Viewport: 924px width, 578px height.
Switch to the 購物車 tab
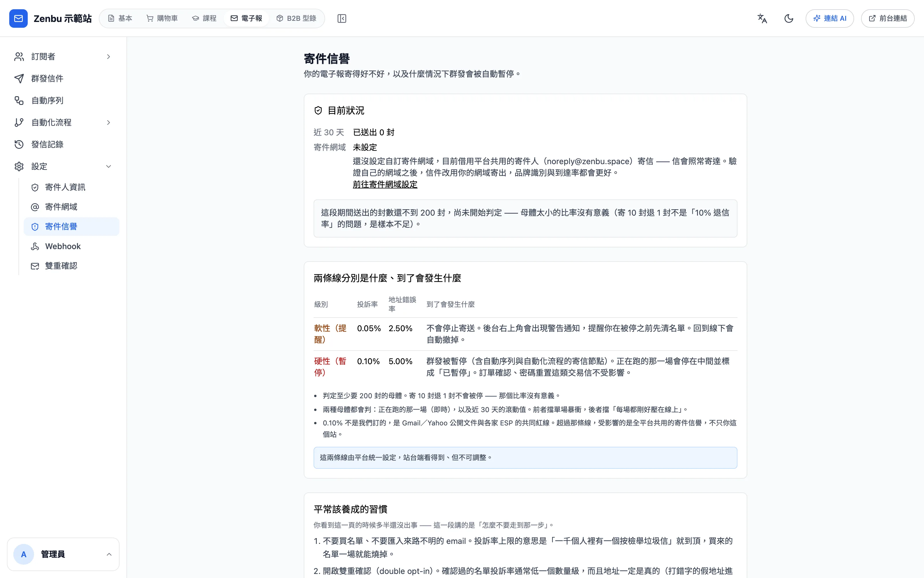coord(162,18)
